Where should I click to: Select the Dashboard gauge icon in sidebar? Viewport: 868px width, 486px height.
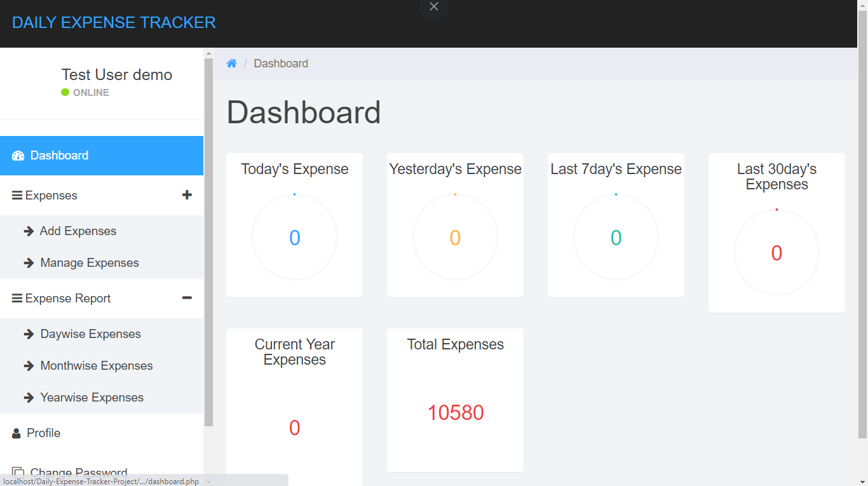pos(18,154)
